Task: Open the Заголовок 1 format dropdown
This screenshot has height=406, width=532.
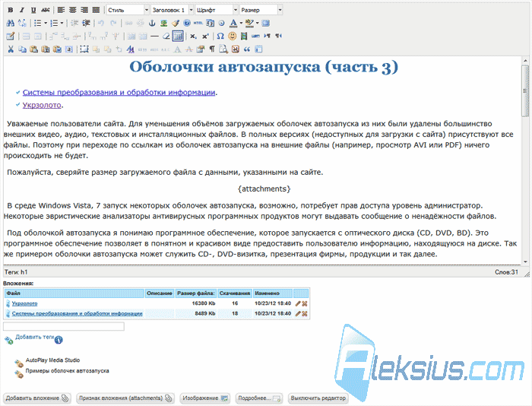Action: pos(172,10)
